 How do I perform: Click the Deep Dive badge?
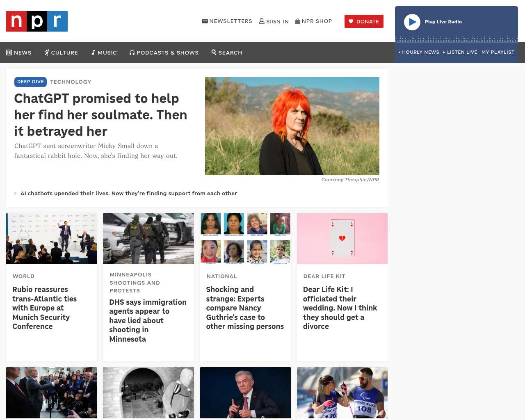click(x=30, y=82)
